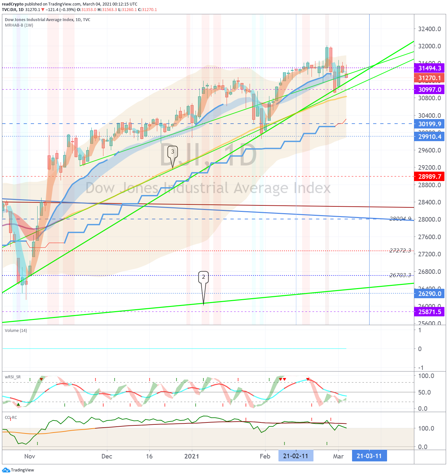Click the red down-triangle change indicator in header

[43, 10]
